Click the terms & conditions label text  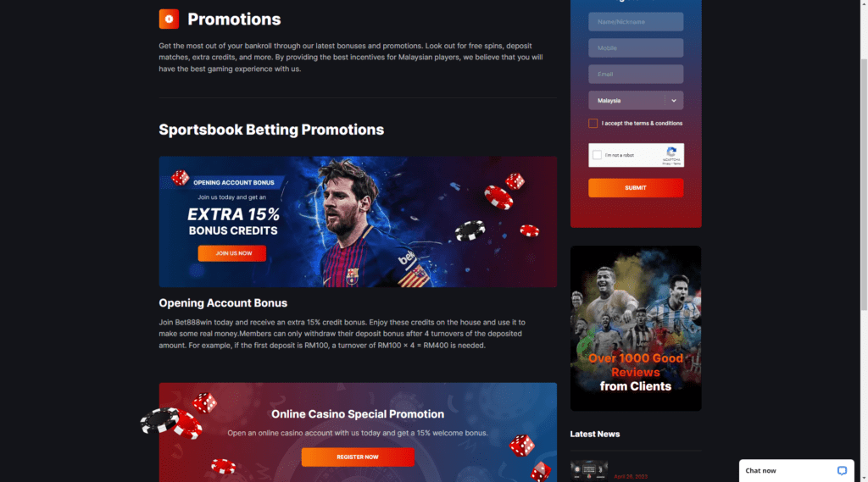(x=642, y=124)
